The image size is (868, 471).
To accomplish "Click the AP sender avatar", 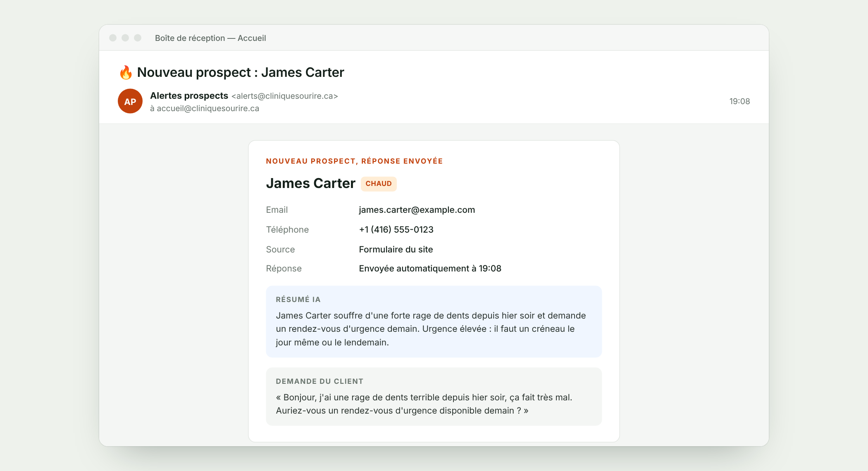I will pyautogui.click(x=130, y=101).
